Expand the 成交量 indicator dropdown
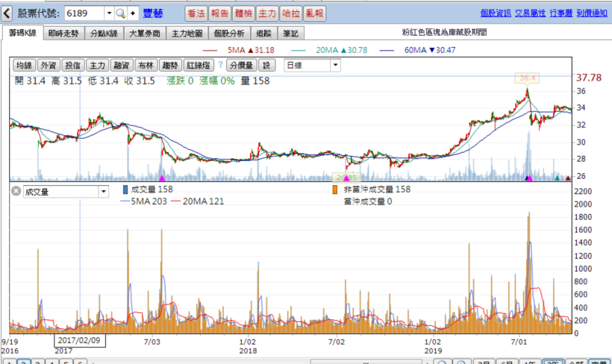Image resolution: width=612 pixels, height=364 pixels. (104, 192)
